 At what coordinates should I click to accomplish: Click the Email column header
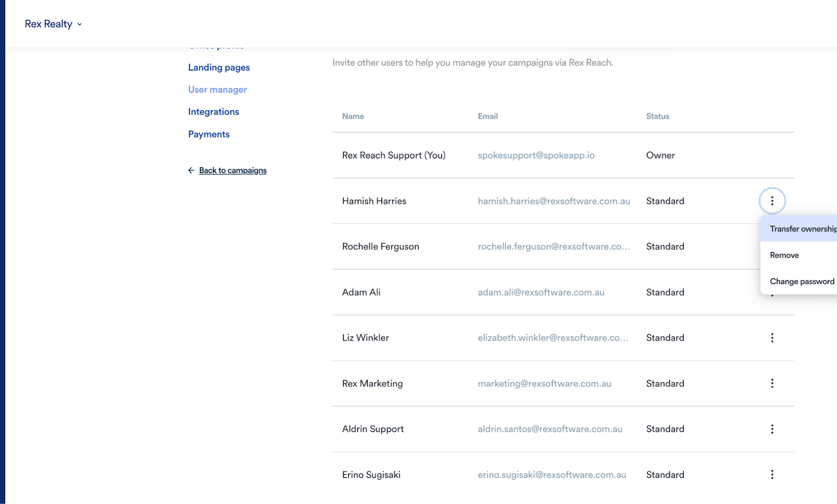click(x=488, y=116)
